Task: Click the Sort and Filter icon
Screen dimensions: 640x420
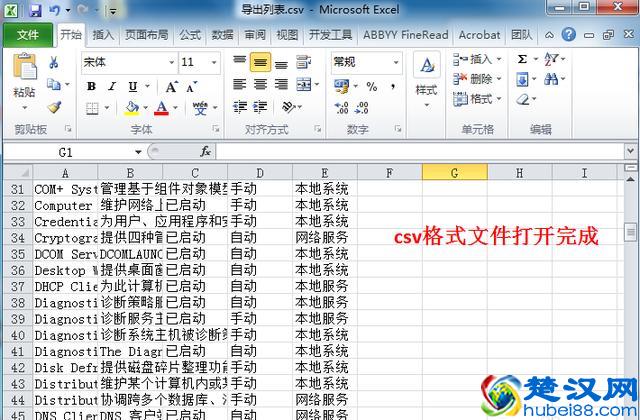Action: [551, 59]
